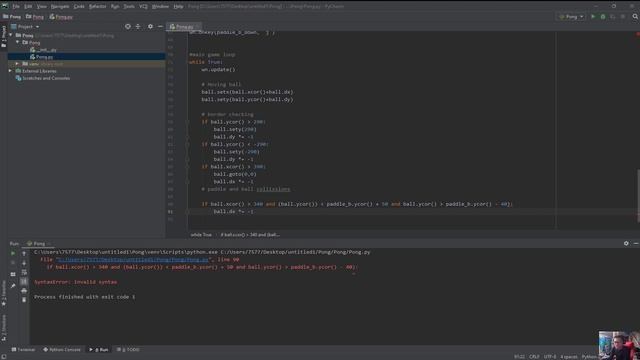
Task: Close the Pong.py editor tab
Action: [x=198, y=27]
